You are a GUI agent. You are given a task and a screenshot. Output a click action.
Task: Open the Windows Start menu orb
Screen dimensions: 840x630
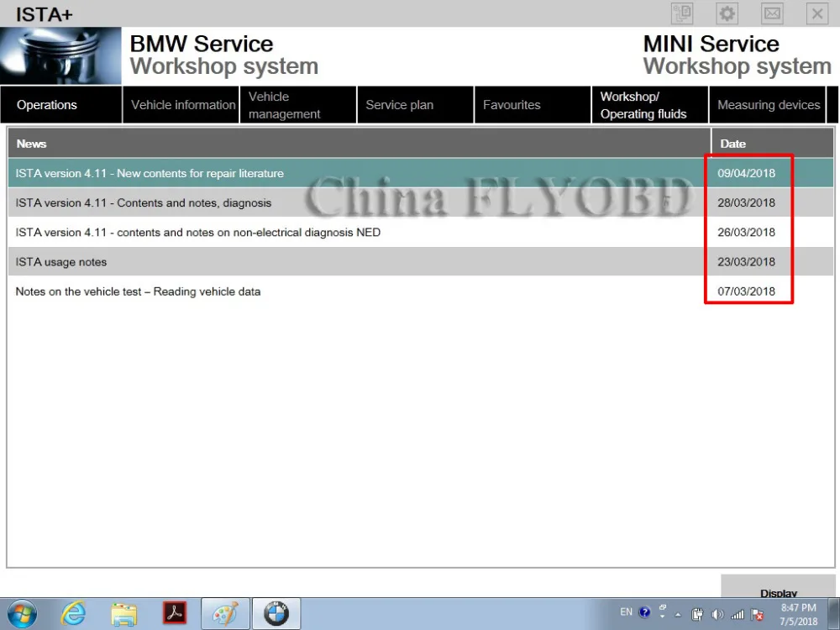point(23,614)
